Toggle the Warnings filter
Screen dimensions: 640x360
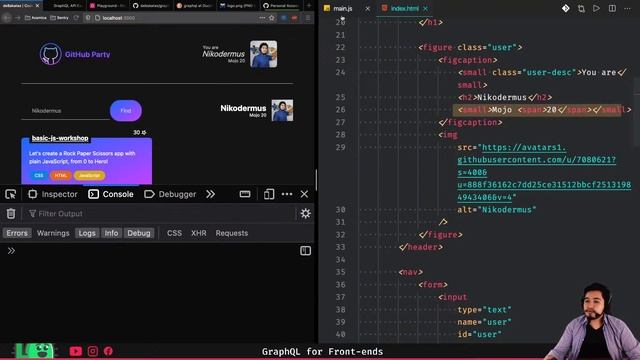coord(53,233)
